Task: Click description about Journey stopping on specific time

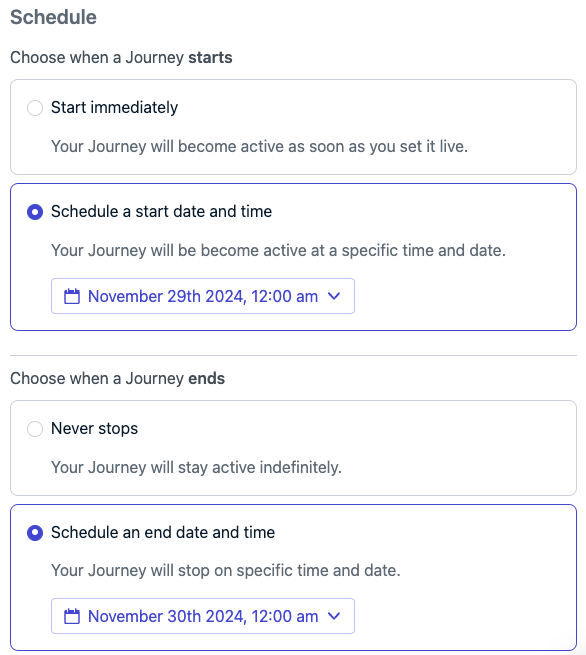Action: click(x=226, y=571)
